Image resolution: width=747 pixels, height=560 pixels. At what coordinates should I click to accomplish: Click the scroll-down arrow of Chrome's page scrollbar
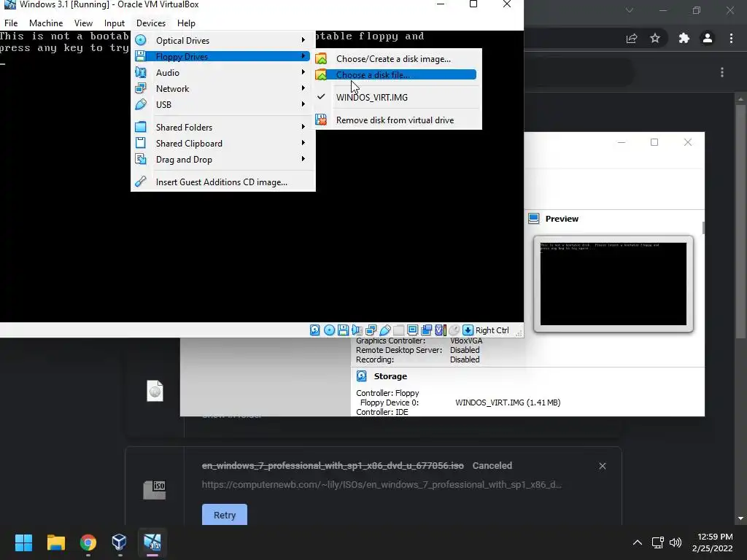pos(740,518)
